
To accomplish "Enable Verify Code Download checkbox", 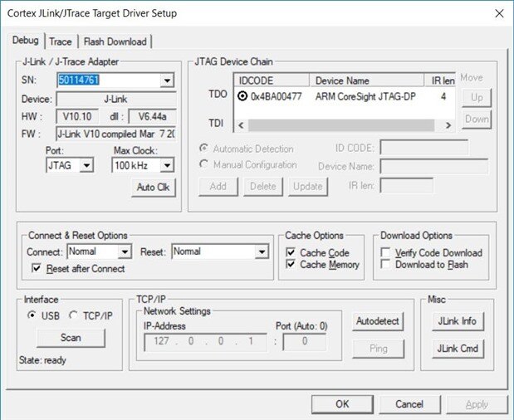I will pyautogui.click(x=386, y=252).
